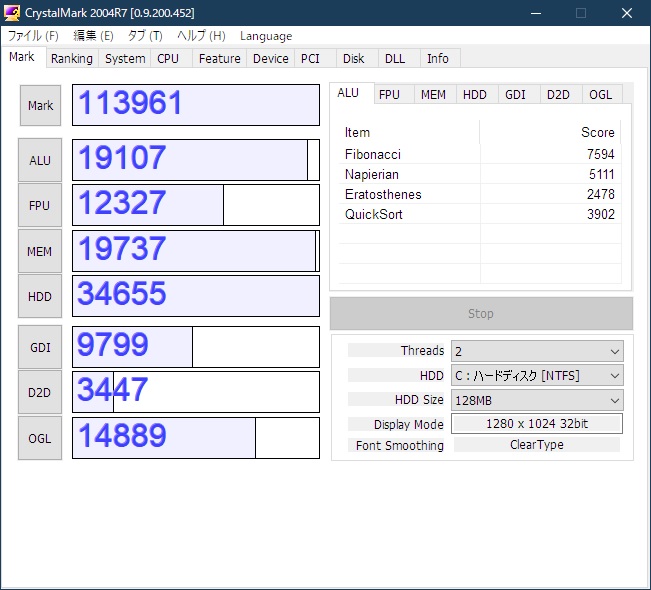Open the ヘルプ (H) menu
651x590 pixels.
tap(201, 36)
